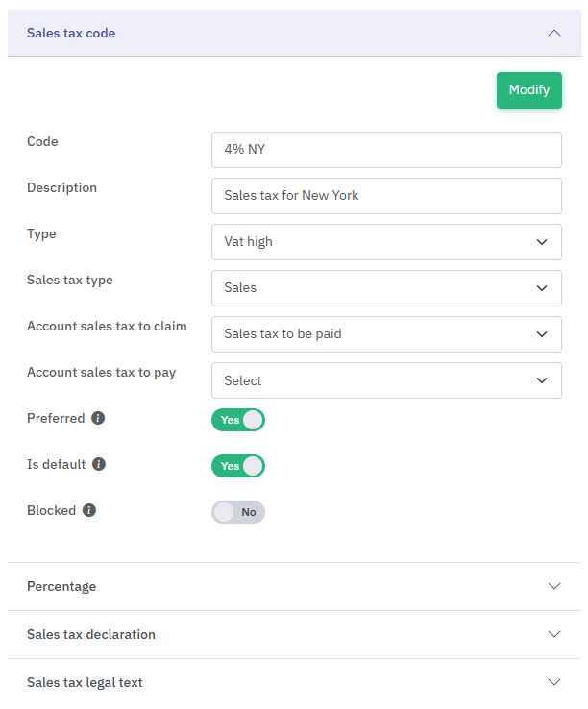This screenshot has width=588, height=709.
Task: Click the Sales tax legal text chevron
Action: (553, 682)
